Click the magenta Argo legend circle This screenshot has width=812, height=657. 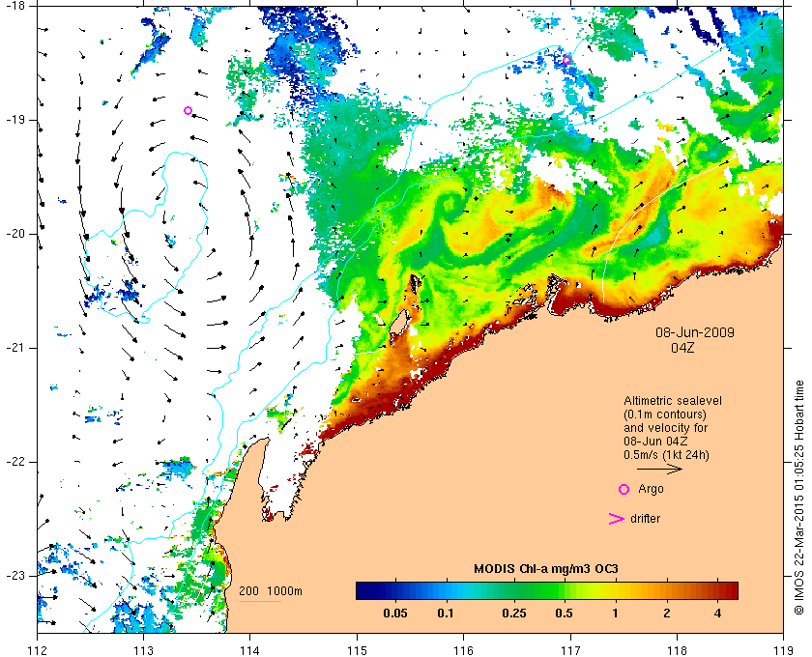[624, 489]
